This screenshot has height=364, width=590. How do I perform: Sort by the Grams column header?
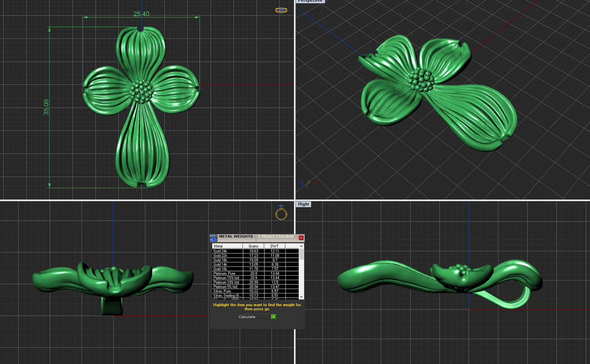253,246
